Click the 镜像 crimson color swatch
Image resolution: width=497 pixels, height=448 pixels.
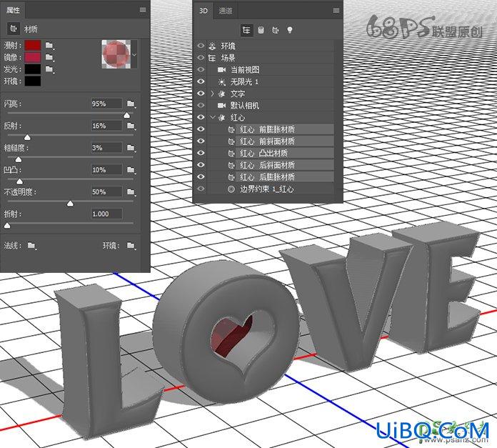pyautogui.click(x=33, y=57)
